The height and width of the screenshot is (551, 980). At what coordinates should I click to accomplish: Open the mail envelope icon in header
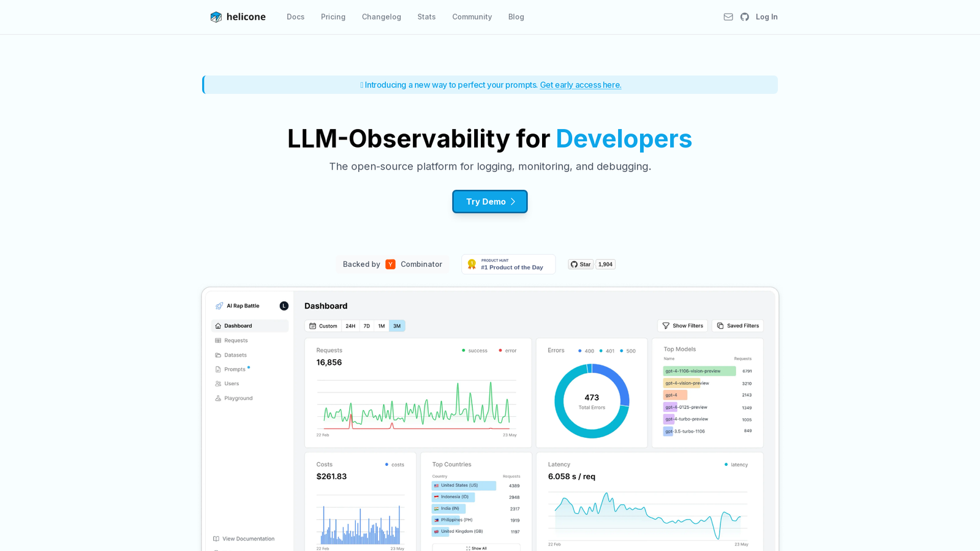tap(728, 17)
